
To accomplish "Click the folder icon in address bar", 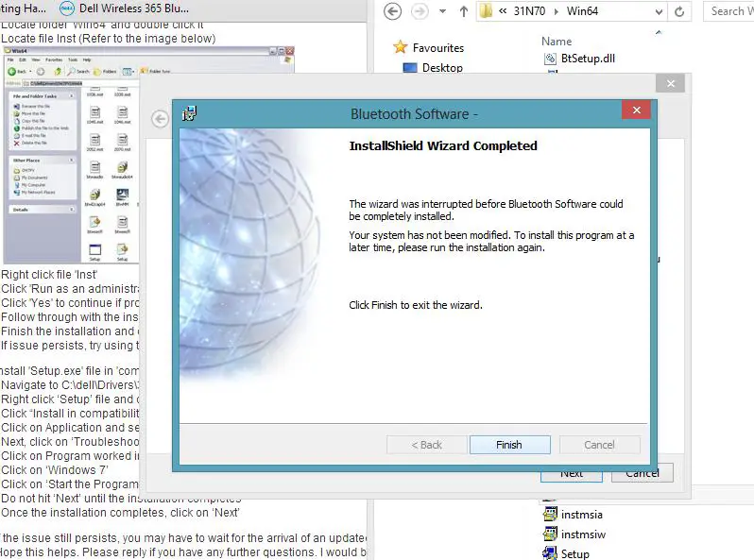I will click(487, 11).
